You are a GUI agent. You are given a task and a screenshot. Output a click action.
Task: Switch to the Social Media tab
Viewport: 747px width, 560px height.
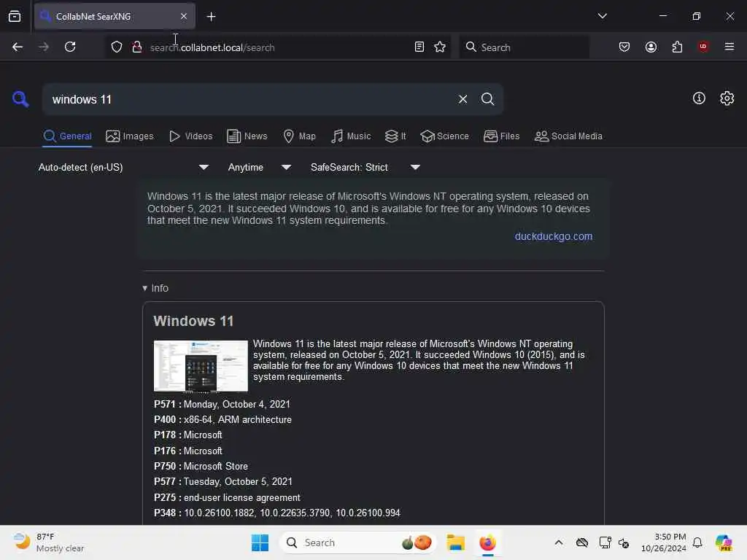click(x=568, y=136)
